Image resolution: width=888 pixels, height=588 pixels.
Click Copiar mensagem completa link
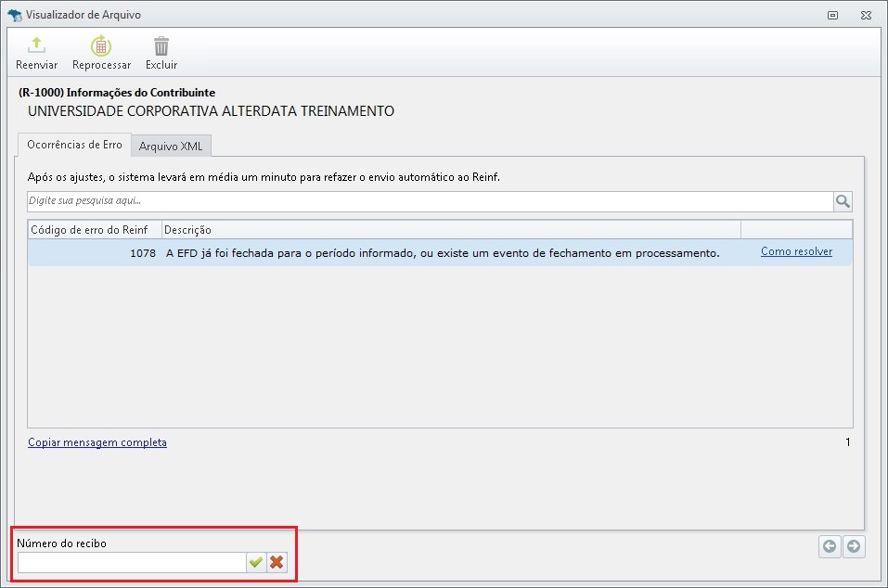click(97, 442)
